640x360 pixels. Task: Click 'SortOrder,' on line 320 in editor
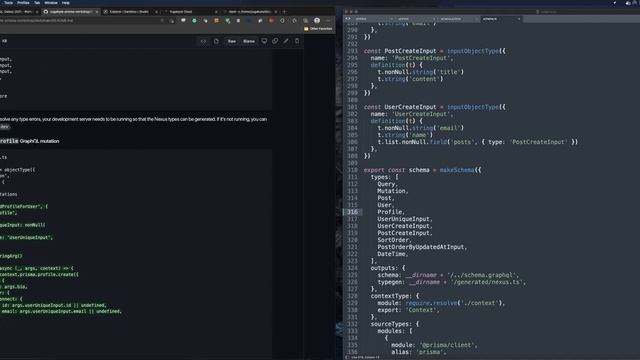pyautogui.click(x=394, y=240)
